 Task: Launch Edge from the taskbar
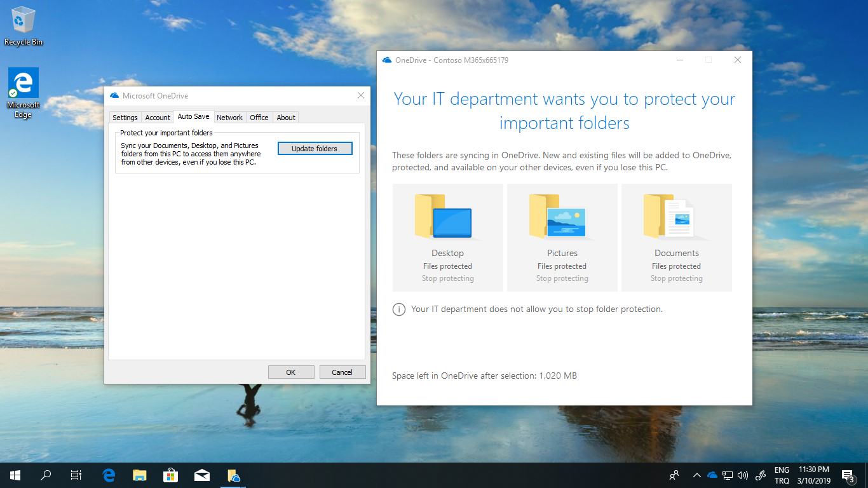[x=109, y=475]
